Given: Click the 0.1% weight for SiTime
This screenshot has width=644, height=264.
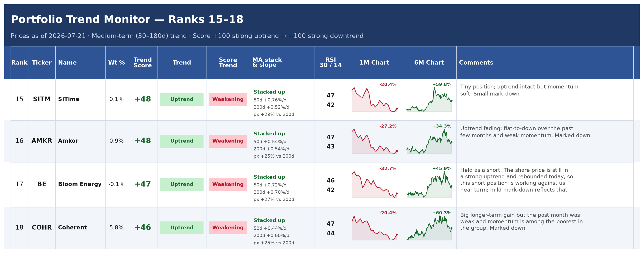Looking at the screenshot, I should click(116, 99).
